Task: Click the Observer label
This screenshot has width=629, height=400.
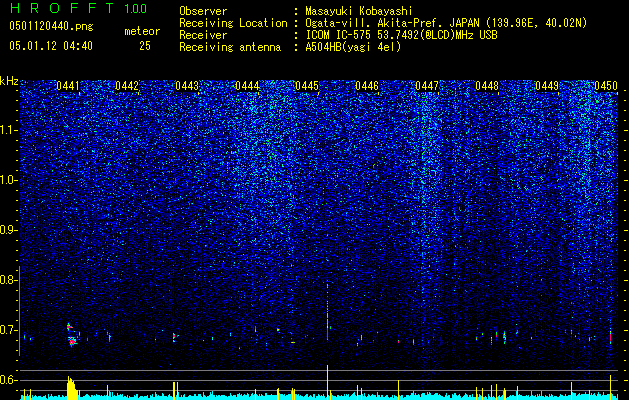Action: 203,11
